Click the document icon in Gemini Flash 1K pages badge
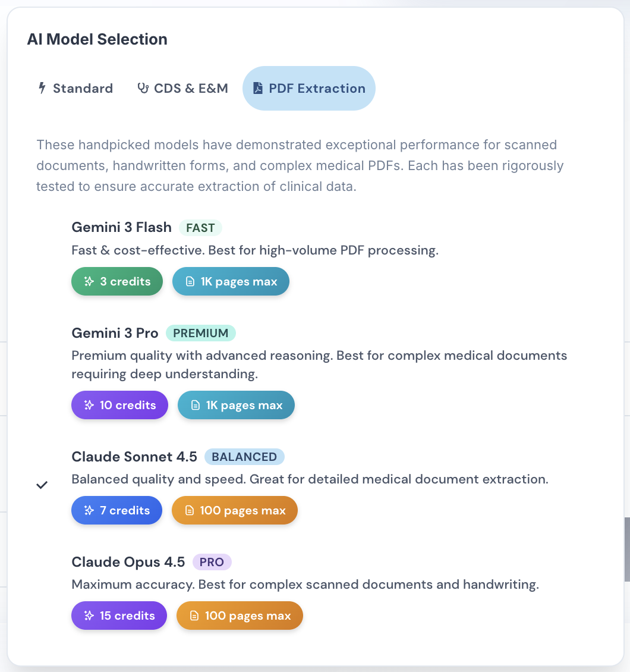Screen dimensions: 630x672 pos(190,281)
